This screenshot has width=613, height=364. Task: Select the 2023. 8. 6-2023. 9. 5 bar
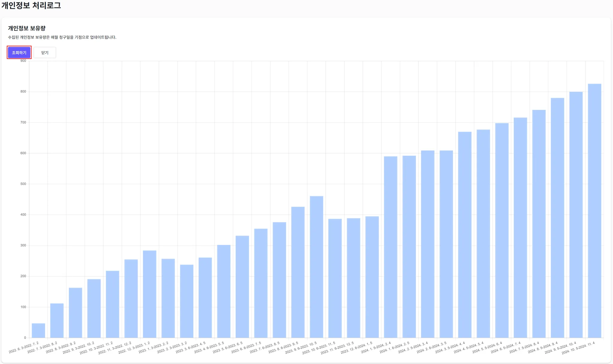point(298,272)
